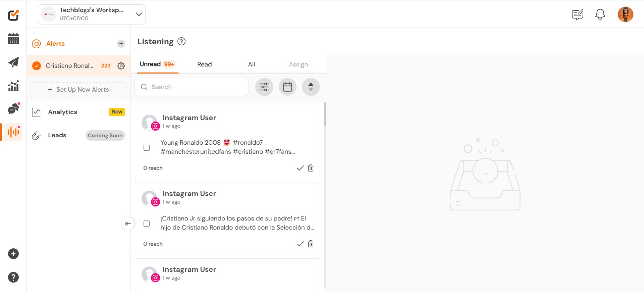Open settings gear for Cristiano Ronaldo alert
This screenshot has width=644, height=292.
coord(121,66)
